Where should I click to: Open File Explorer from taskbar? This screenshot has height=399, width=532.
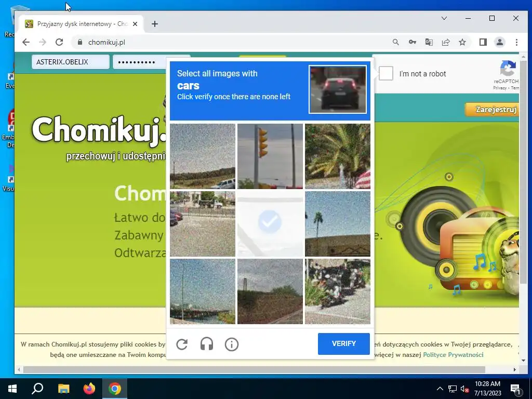pos(63,389)
